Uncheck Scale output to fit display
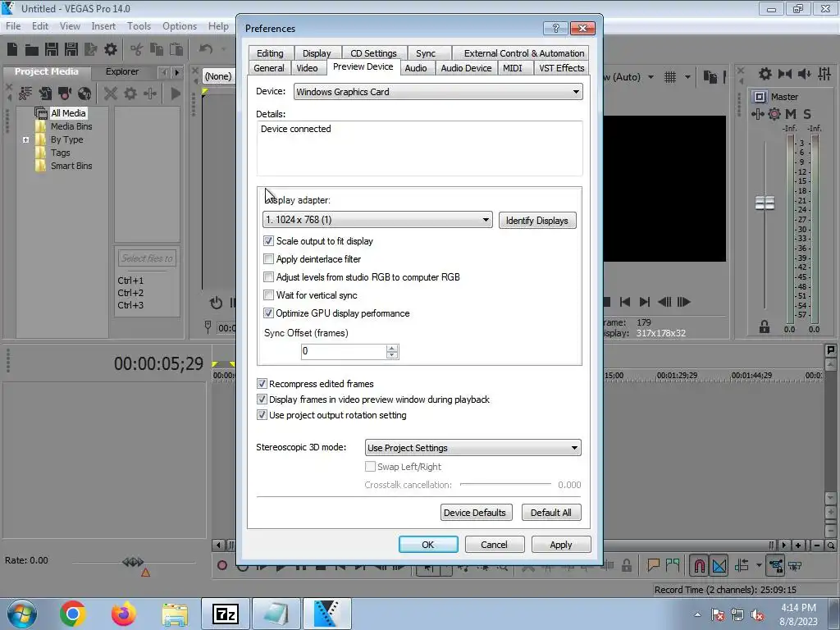 click(268, 241)
